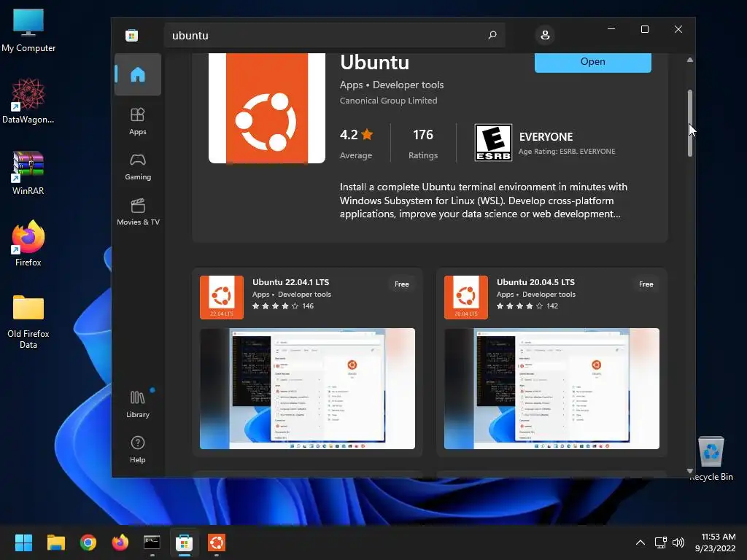Image resolution: width=747 pixels, height=560 pixels.
Task: Click the ESRB Everyone rating badge
Action: coord(493,142)
